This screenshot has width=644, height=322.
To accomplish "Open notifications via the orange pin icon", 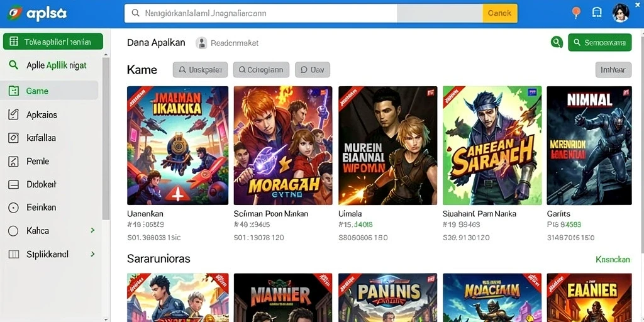I will [576, 13].
